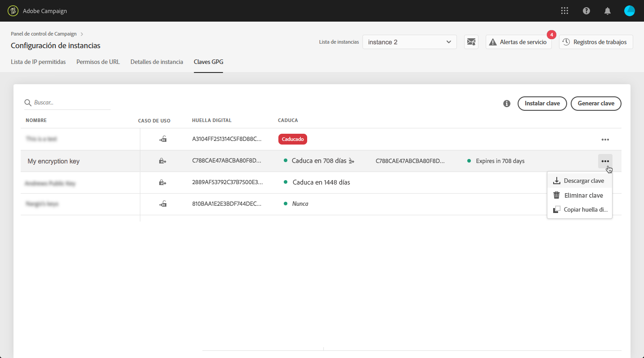
Task: Click the trash icon beside Eliminar clave
Action: point(557,195)
